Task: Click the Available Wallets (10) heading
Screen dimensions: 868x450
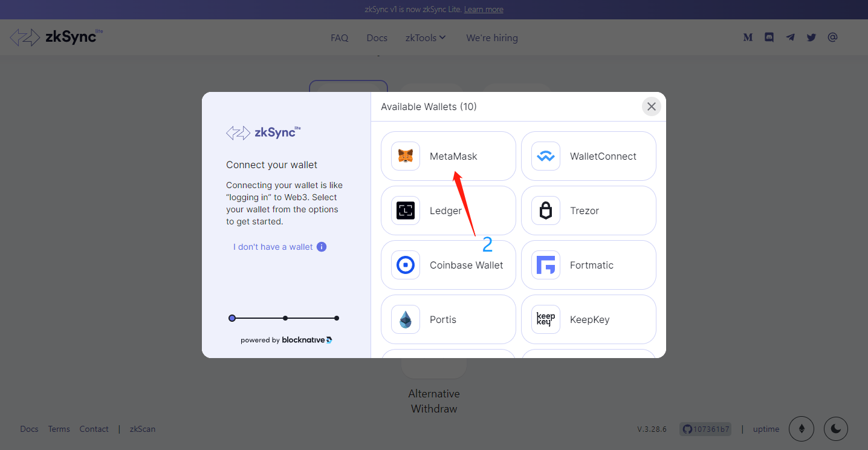Action: click(429, 106)
